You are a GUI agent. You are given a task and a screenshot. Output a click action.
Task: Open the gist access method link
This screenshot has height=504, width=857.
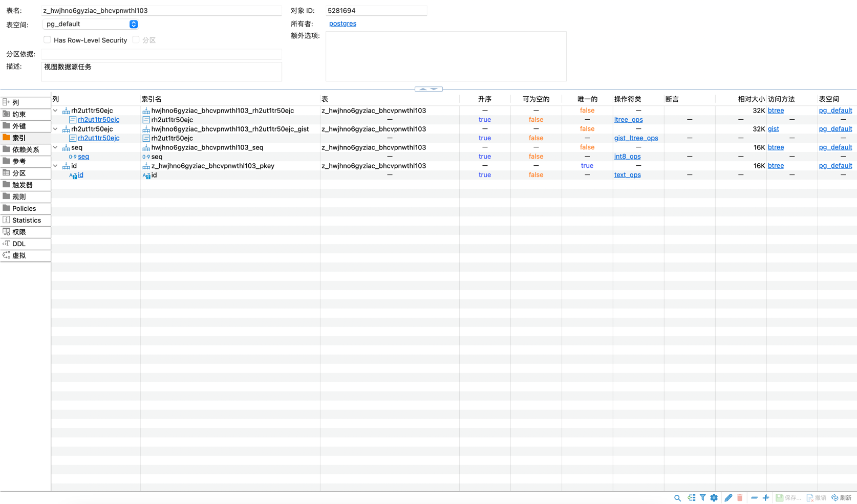[x=773, y=128]
